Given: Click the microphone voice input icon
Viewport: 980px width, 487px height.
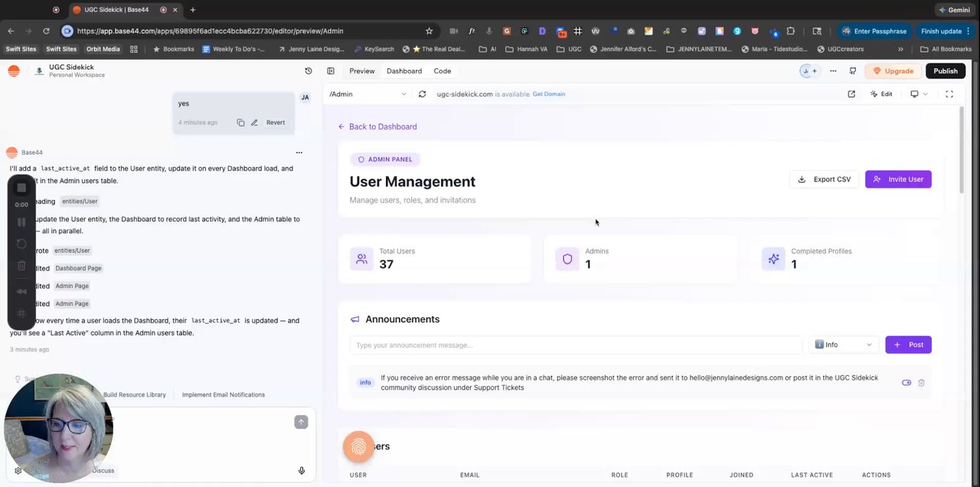Looking at the screenshot, I should coord(302,471).
